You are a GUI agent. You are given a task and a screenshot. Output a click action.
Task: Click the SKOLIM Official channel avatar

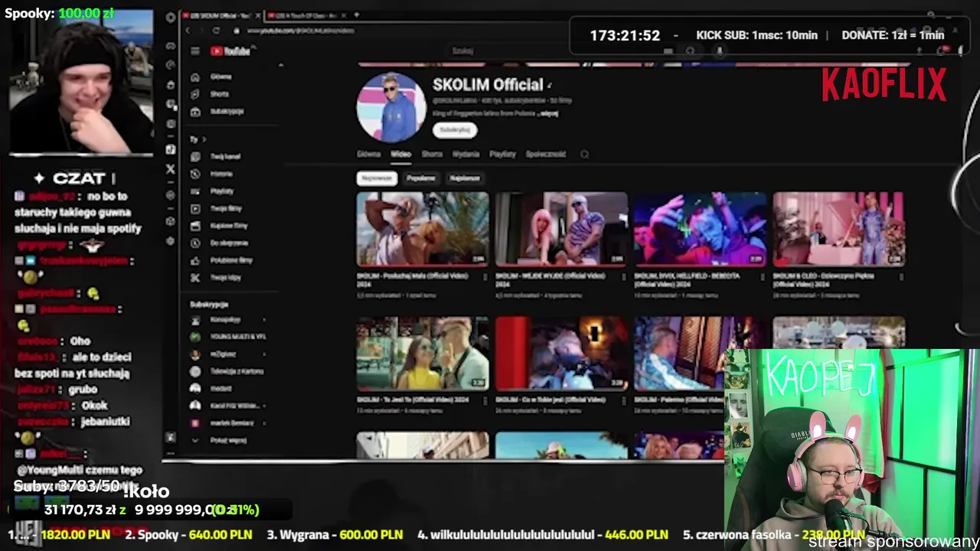click(391, 108)
